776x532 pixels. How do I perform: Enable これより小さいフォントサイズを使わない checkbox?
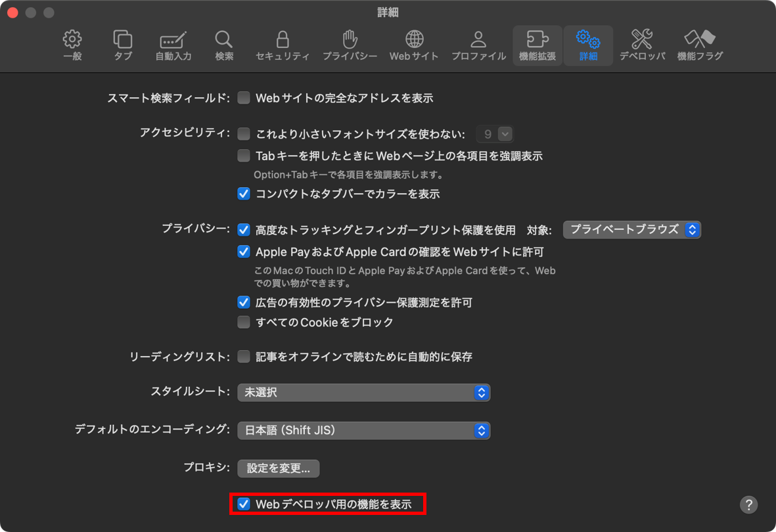[244, 133]
